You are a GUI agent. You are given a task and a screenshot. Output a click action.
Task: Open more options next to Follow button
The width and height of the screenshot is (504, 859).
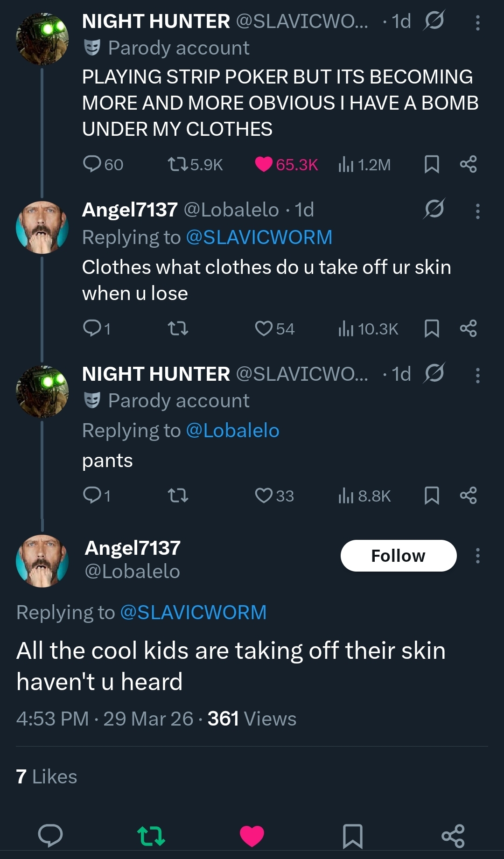477,556
